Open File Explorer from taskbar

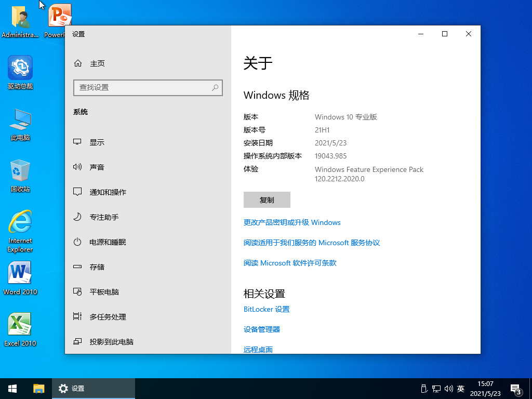click(38, 389)
